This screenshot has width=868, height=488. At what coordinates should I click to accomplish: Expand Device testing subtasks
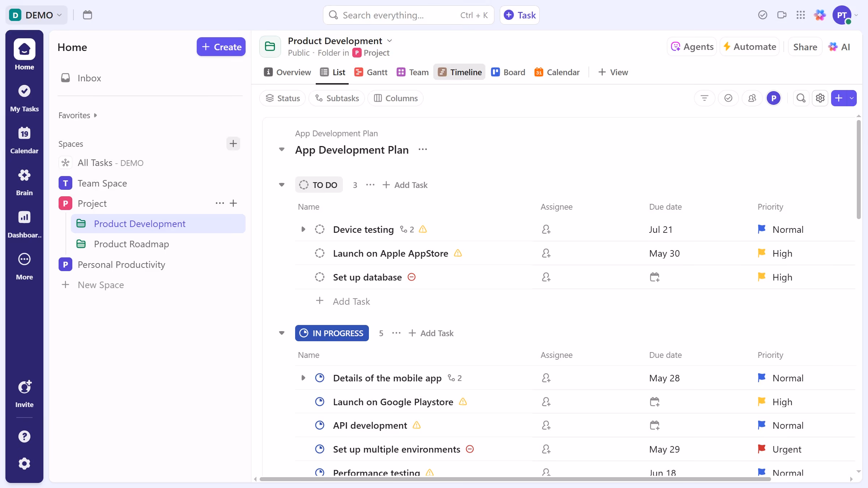pos(303,229)
